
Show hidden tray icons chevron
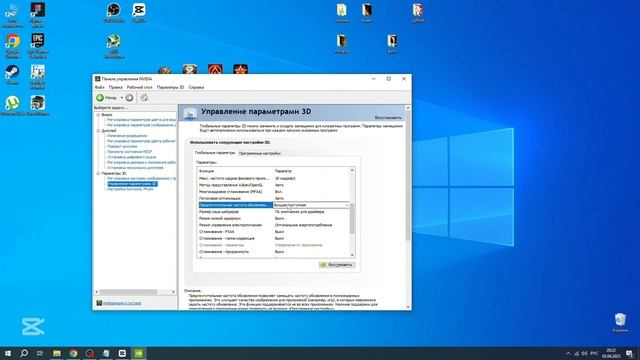click(568, 353)
